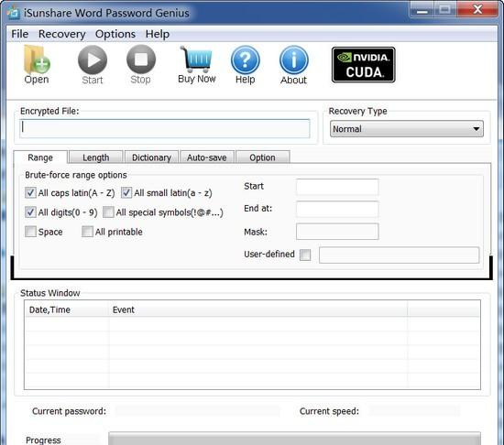Switch to the Length tab
Image resolution: width=504 pixels, height=445 pixels.
pyautogui.click(x=96, y=157)
